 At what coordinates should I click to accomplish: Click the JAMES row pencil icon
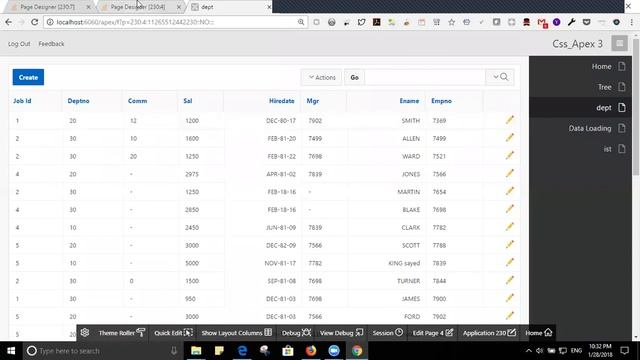(x=509, y=298)
